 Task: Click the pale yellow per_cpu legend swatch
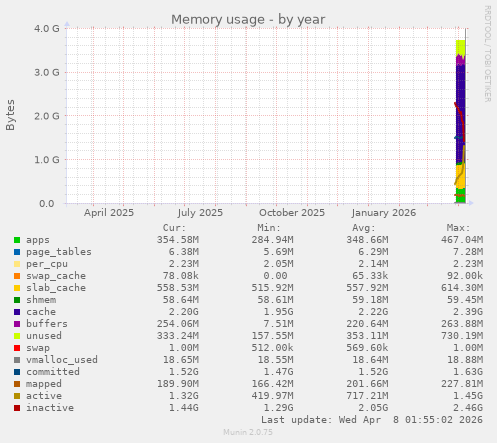[17, 264]
